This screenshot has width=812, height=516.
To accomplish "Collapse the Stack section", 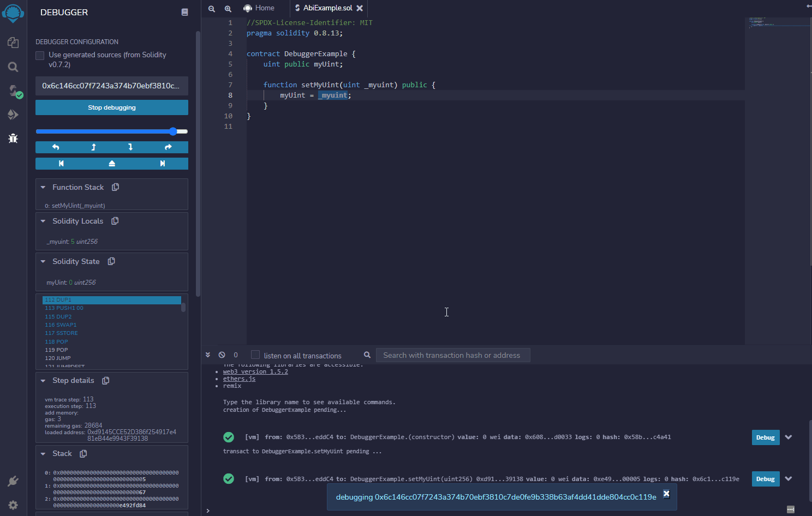I will tap(43, 453).
